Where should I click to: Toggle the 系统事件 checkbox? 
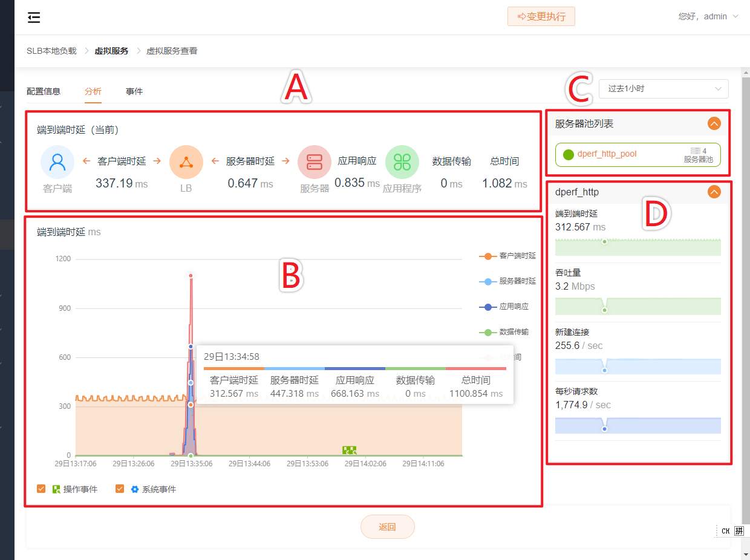[x=120, y=489]
